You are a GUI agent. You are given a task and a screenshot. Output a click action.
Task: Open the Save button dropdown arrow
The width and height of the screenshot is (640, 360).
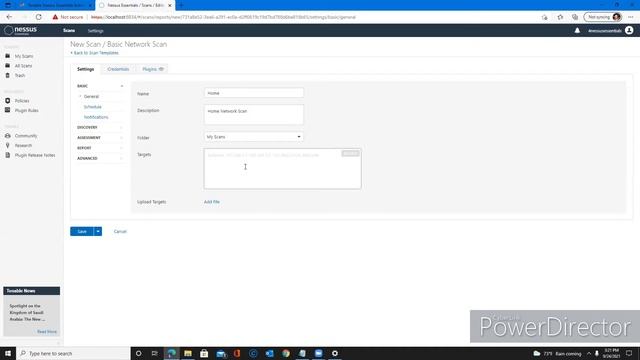tap(98, 231)
